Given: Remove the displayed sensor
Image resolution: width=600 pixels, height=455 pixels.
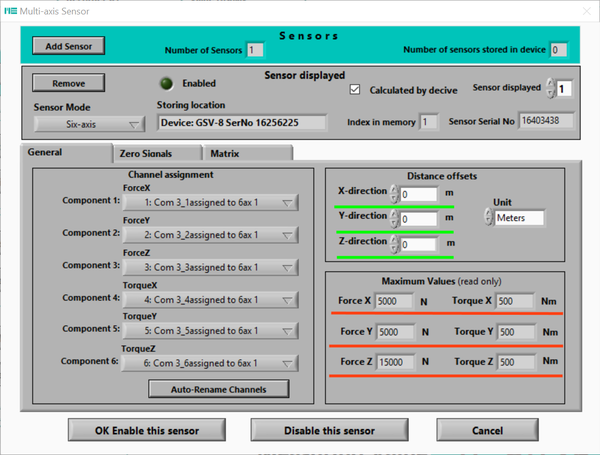Looking at the screenshot, I should [x=68, y=84].
